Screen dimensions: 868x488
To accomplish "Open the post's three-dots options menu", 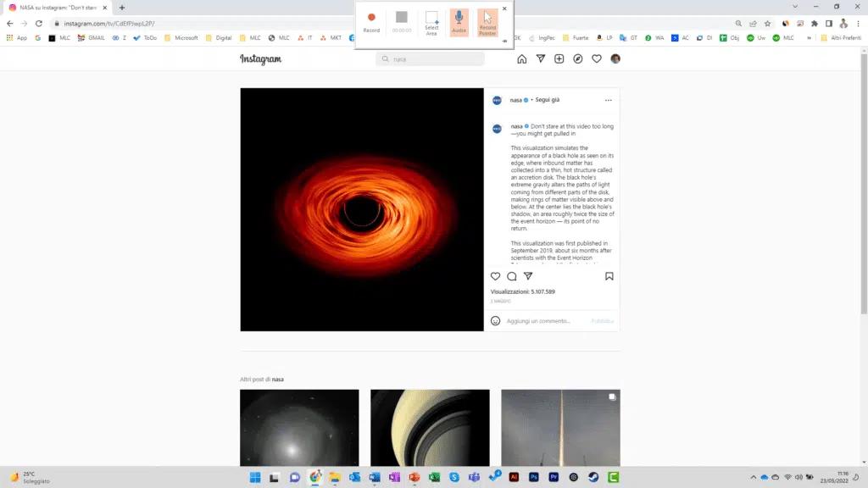I will [x=608, y=100].
